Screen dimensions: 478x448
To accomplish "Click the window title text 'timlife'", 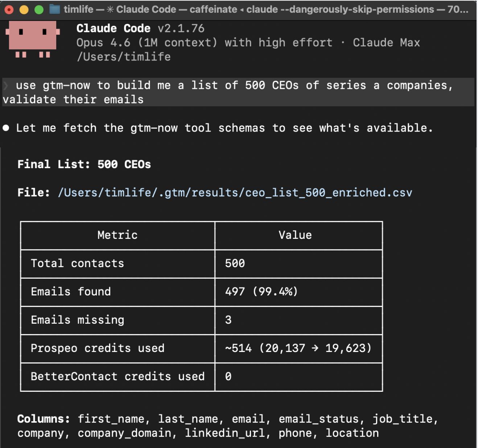I will click(x=79, y=9).
